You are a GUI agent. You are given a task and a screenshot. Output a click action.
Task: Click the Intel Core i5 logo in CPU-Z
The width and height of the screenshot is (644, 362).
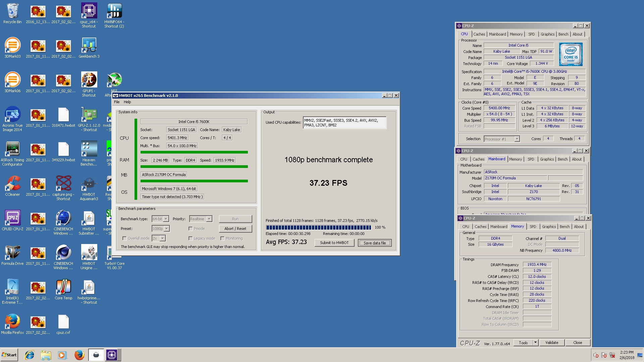pos(571,54)
